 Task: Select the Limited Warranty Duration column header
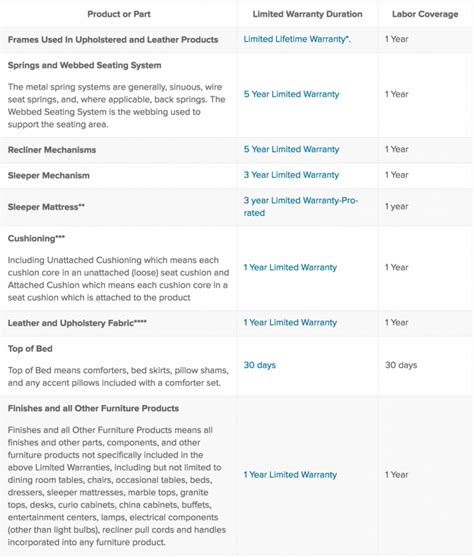click(307, 14)
